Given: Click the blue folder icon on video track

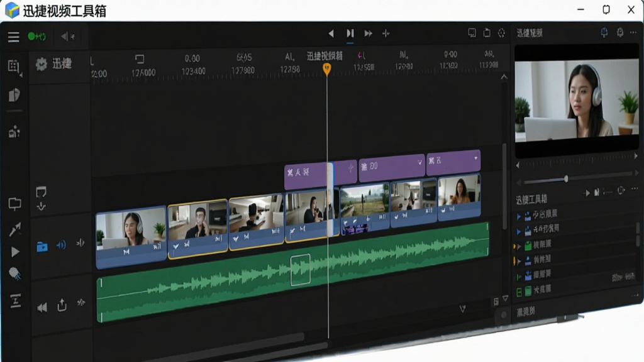Looking at the screenshot, I should (42, 246).
